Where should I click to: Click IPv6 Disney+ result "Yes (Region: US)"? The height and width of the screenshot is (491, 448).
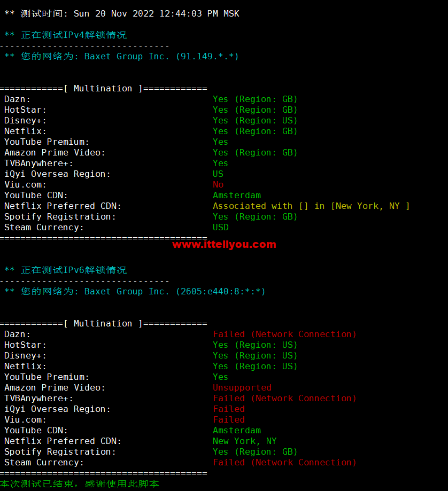[x=255, y=356]
